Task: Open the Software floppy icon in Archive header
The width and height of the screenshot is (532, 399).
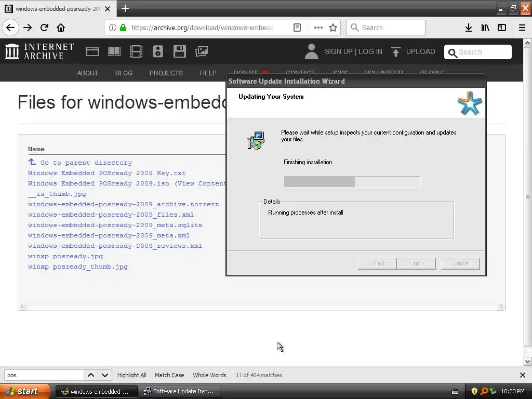Action: click(x=179, y=51)
